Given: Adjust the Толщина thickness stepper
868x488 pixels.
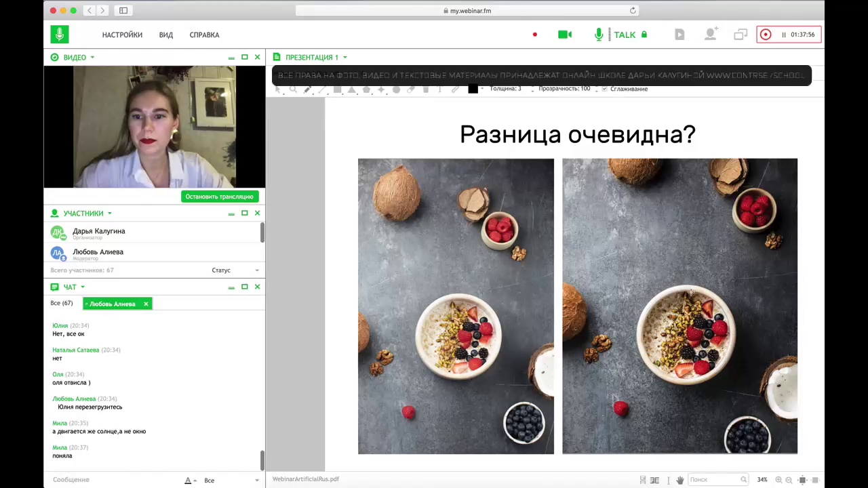Looking at the screenshot, I should coord(532,89).
